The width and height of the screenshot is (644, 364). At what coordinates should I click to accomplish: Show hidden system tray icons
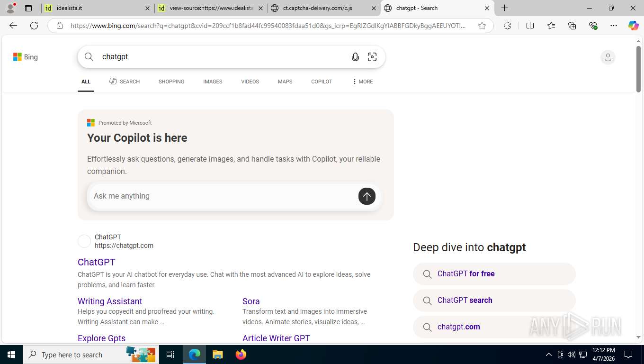[x=549, y=355]
